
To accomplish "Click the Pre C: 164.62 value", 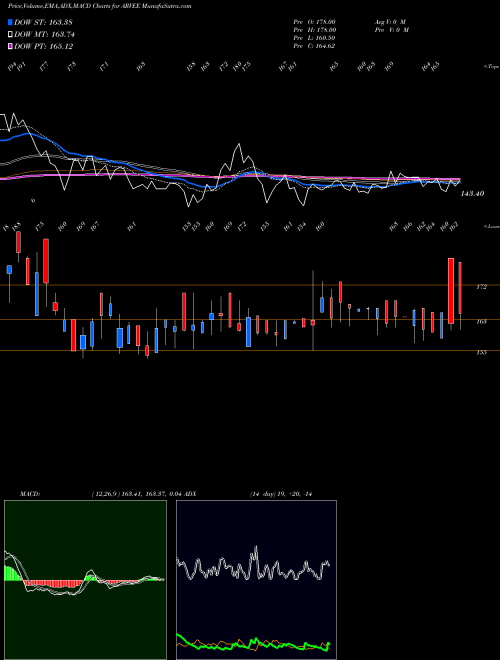I will pyautogui.click(x=314, y=46).
